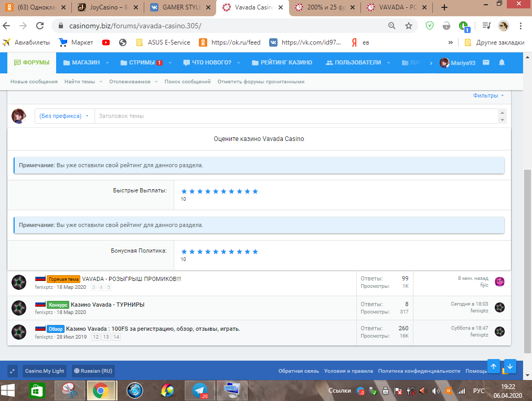Open the Казино Vavada - ТУРНИРЫ thread
Image resolution: width=532 pixels, height=401 pixels.
pyautogui.click(x=108, y=305)
